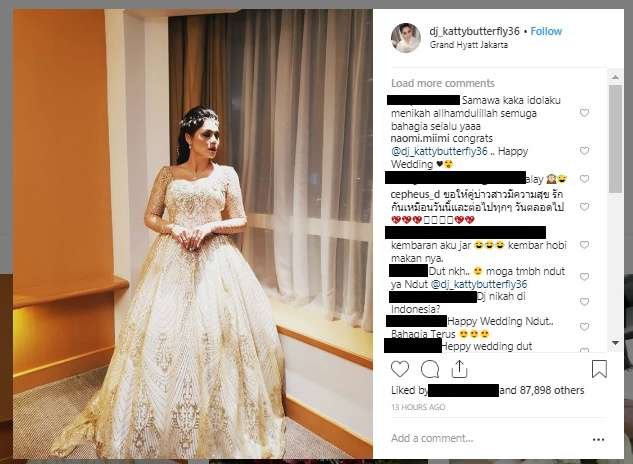
Task: Share the post via the share icon
Action: [x=459, y=368]
